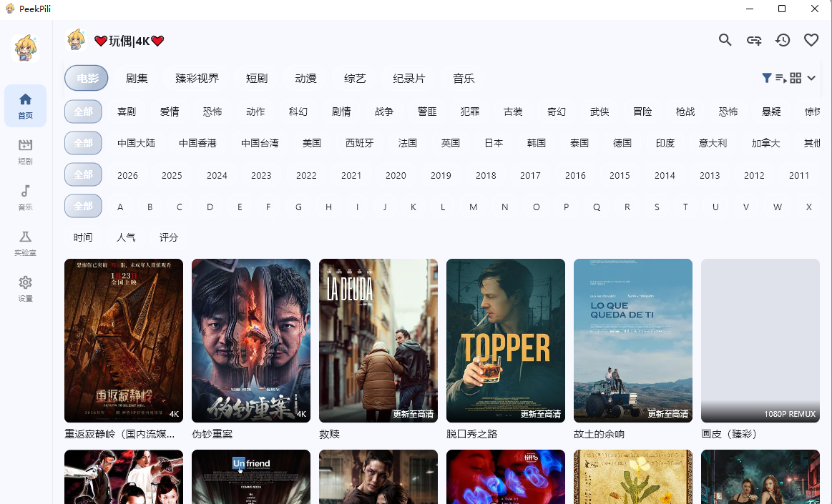The height and width of the screenshot is (504, 832).
Task: Select the 纪录片 category tab
Action: click(x=409, y=79)
